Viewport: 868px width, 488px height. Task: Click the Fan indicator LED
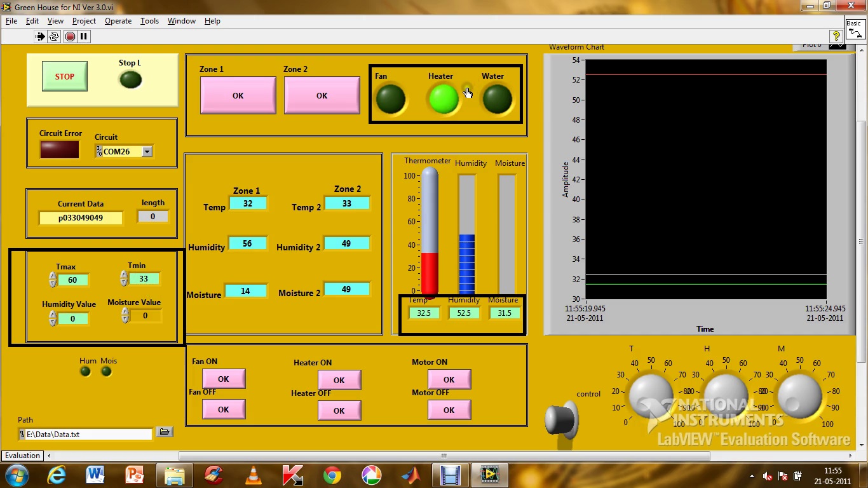click(390, 99)
